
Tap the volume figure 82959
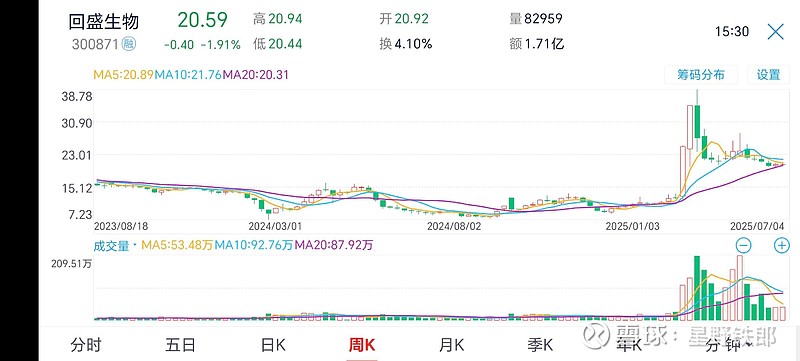(543, 19)
